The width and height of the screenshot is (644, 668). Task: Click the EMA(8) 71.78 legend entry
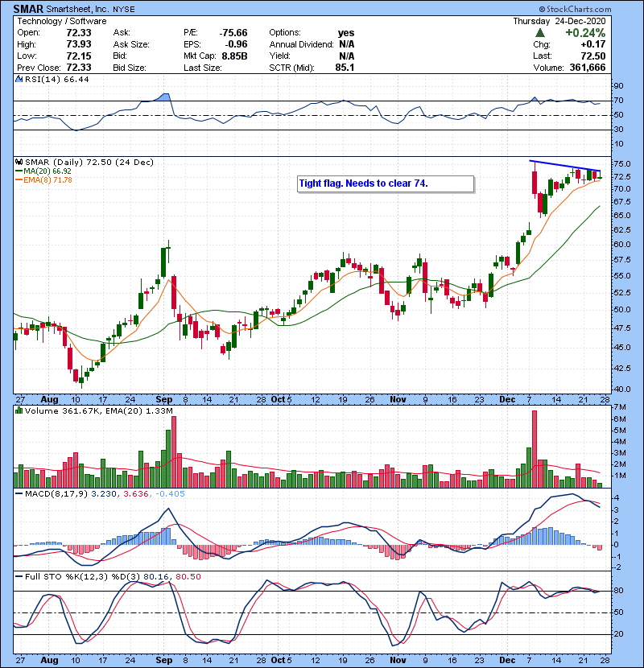pos(43,179)
